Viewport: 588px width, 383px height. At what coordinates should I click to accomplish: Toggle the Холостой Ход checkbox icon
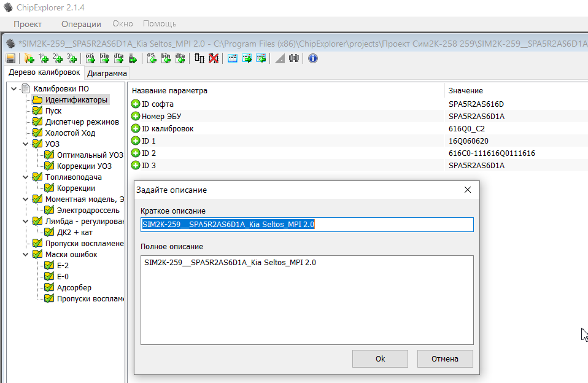[37, 133]
